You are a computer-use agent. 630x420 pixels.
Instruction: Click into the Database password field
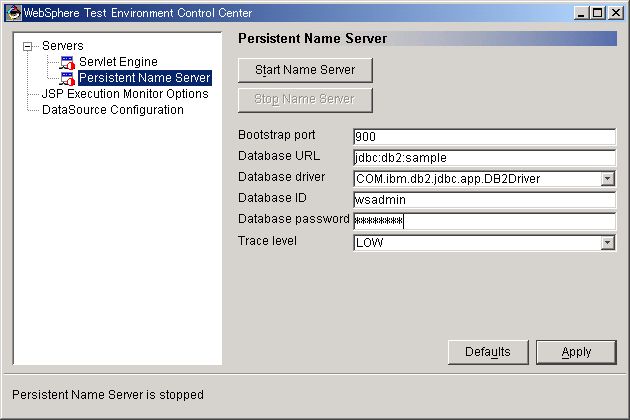click(x=484, y=221)
